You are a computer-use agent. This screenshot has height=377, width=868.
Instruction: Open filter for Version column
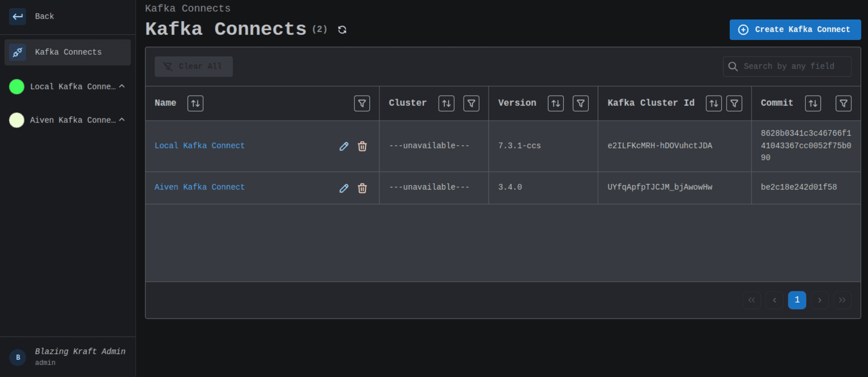[581, 103]
